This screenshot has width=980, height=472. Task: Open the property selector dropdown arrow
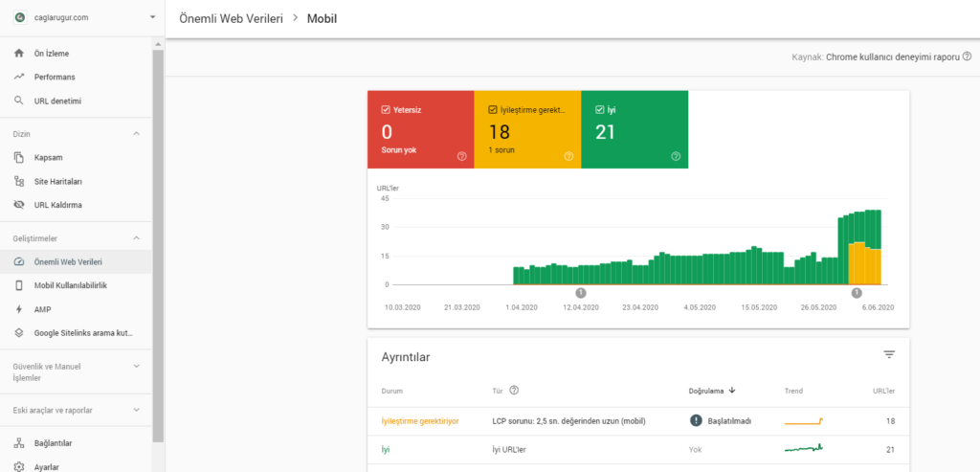(x=152, y=17)
